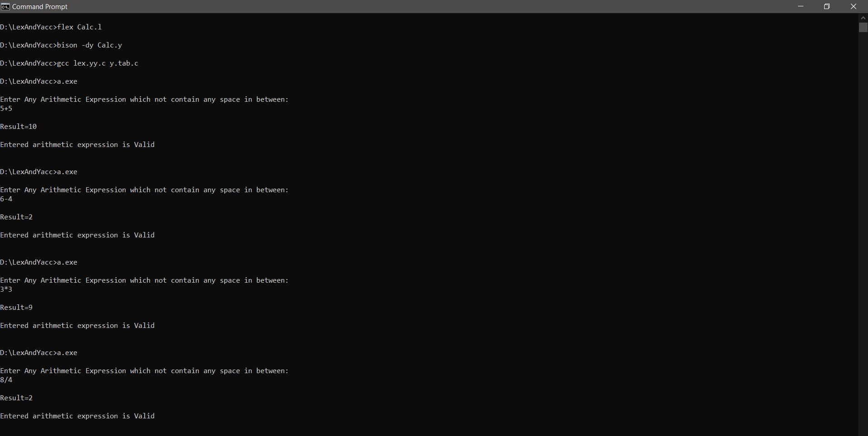Click the final Entered arithmetic expression is Valid line
Screen dimensions: 868x436
click(77, 416)
